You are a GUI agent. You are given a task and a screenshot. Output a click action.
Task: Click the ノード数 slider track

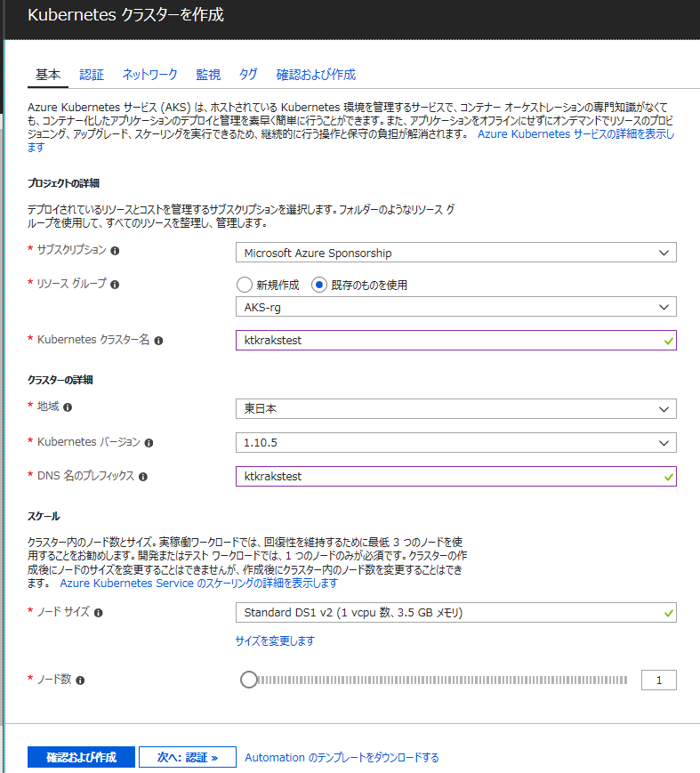pyautogui.click(x=443, y=680)
